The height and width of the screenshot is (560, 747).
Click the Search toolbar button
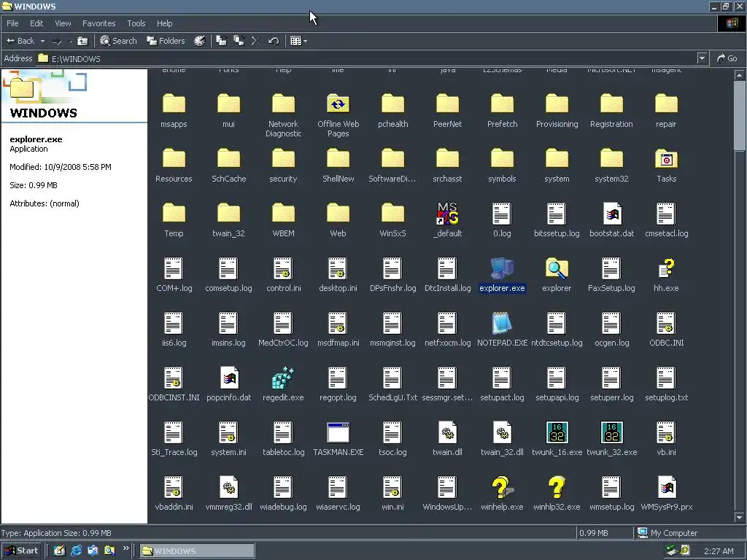pos(118,41)
